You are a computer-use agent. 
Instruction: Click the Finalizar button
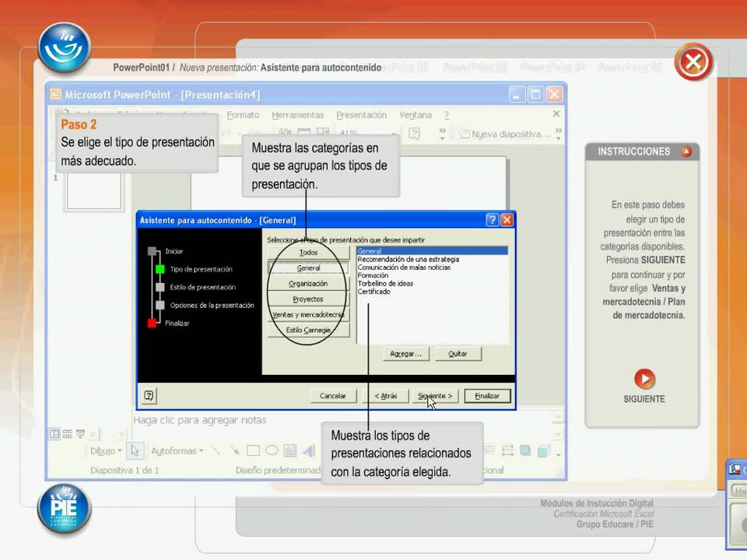(x=487, y=396)
